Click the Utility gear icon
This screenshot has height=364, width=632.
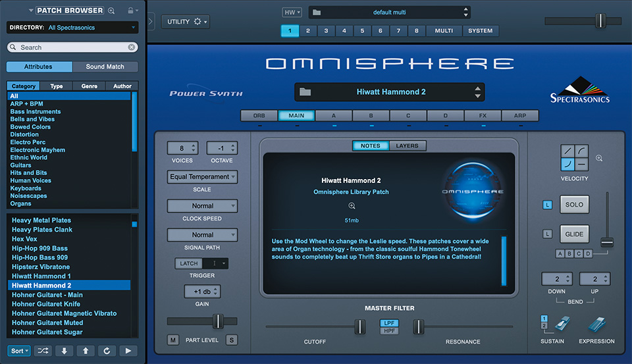[x=197, y=21]
